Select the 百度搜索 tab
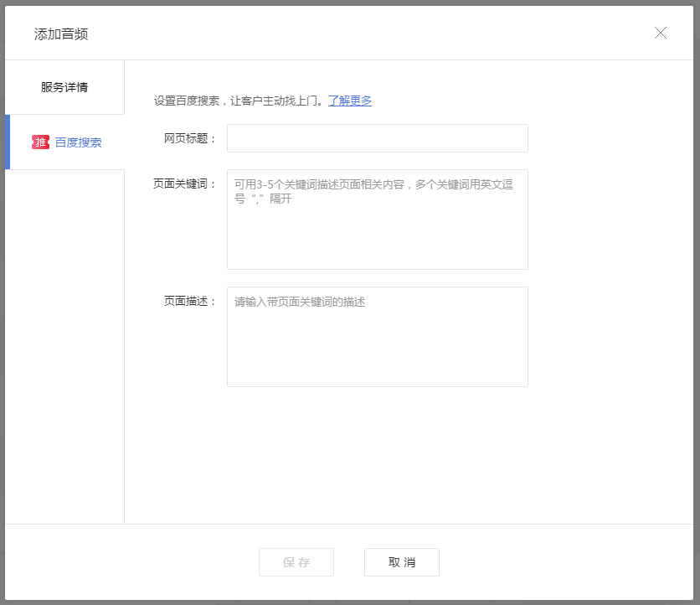 (x=64, y=142)
